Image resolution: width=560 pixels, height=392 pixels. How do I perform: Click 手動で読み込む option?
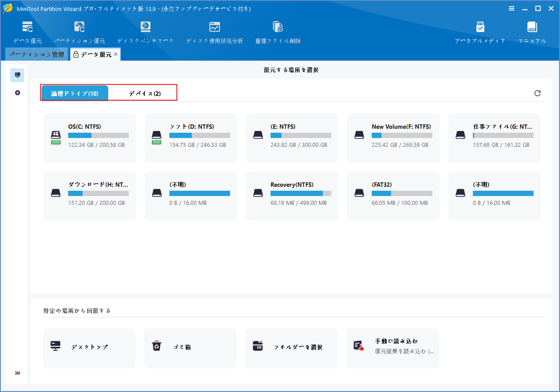point(393,348)
